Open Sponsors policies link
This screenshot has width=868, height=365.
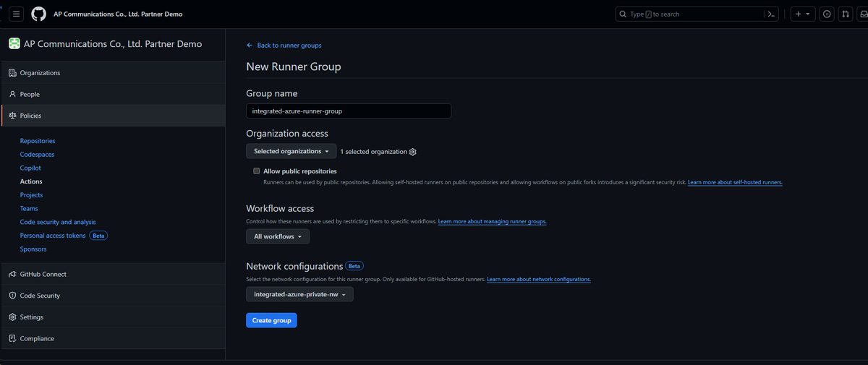click(33, 249)
